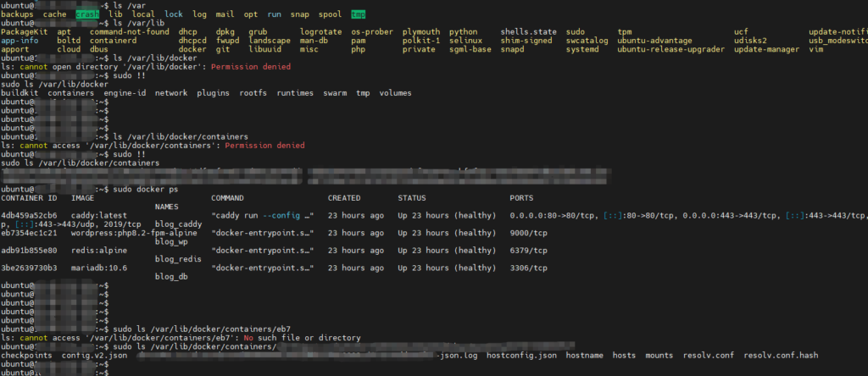Screen dimensions: 868x376
Task: Click the CONTAINER ID column header
Action: pos(29,197)
